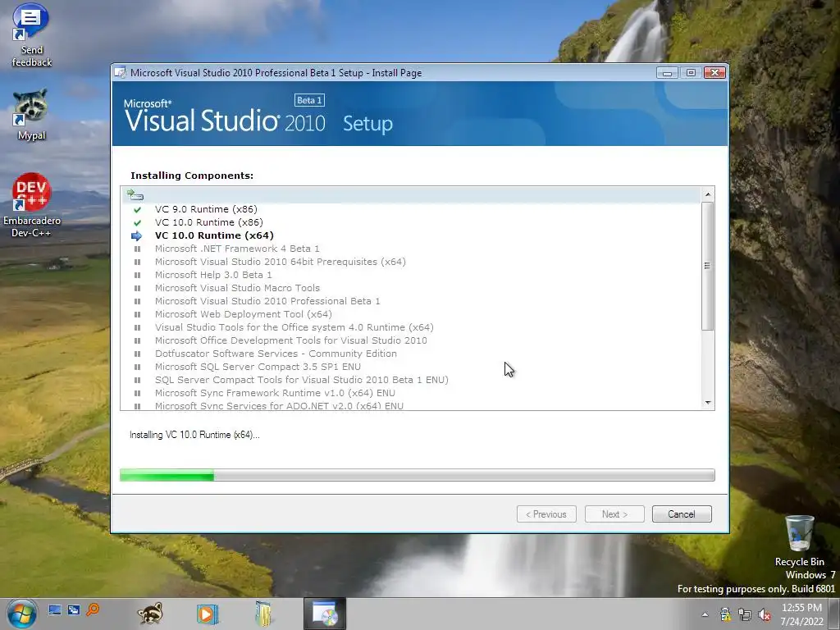
Task: Click the component list scroll up arrow
Action: [708, 194]
